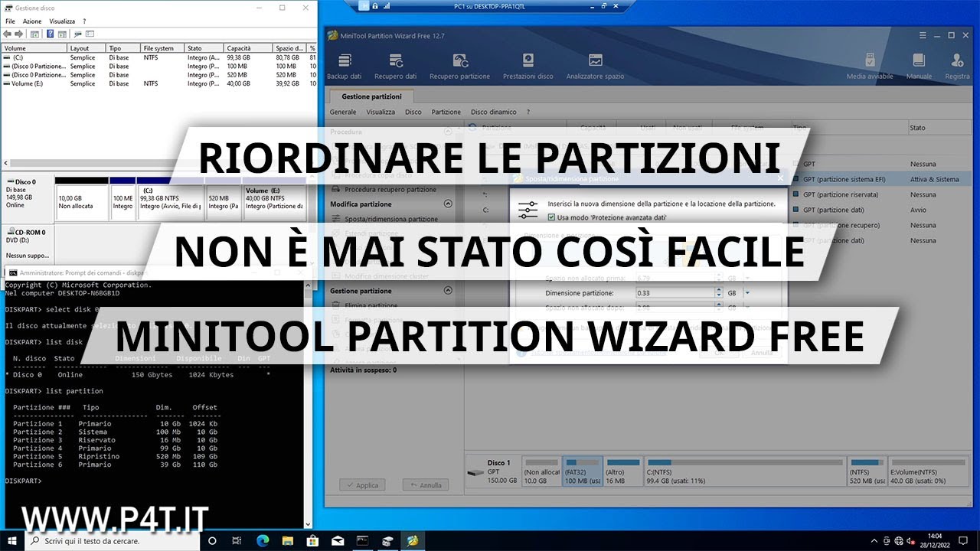Image resolution: width=980 pixels, height=551 pixels.
Task: Open Media avviabile builder
Action: (870, 66)
